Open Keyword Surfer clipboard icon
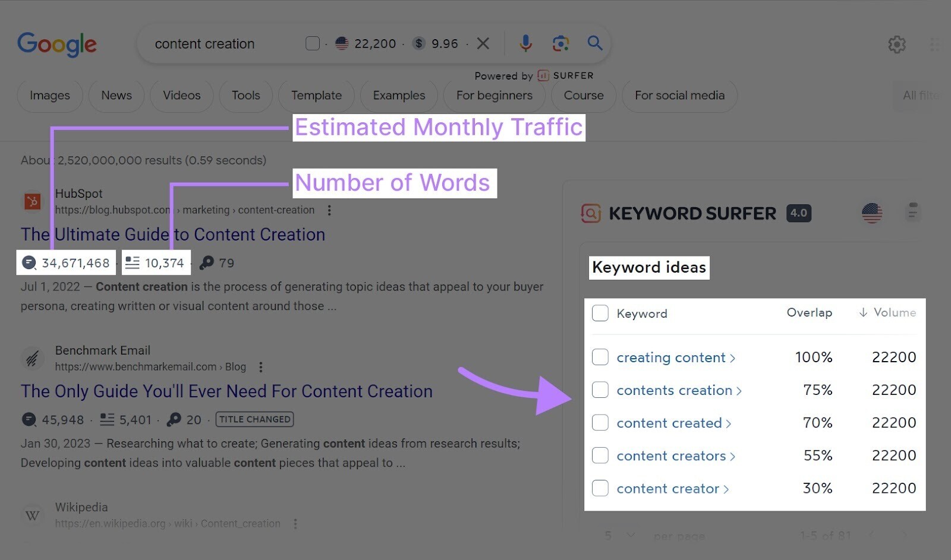This screenshot has width=951, height=560. [x=913, y=212]
